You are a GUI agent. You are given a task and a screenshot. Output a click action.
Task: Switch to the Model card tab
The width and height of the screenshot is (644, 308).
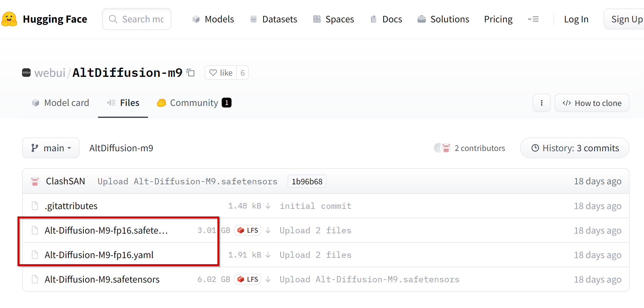tap(60, 103)
